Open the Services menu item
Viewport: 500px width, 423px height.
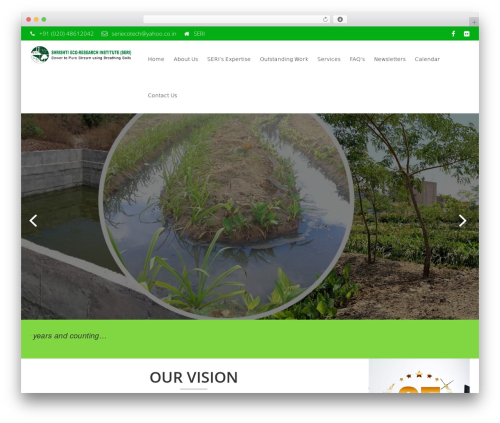pos(329,59)
